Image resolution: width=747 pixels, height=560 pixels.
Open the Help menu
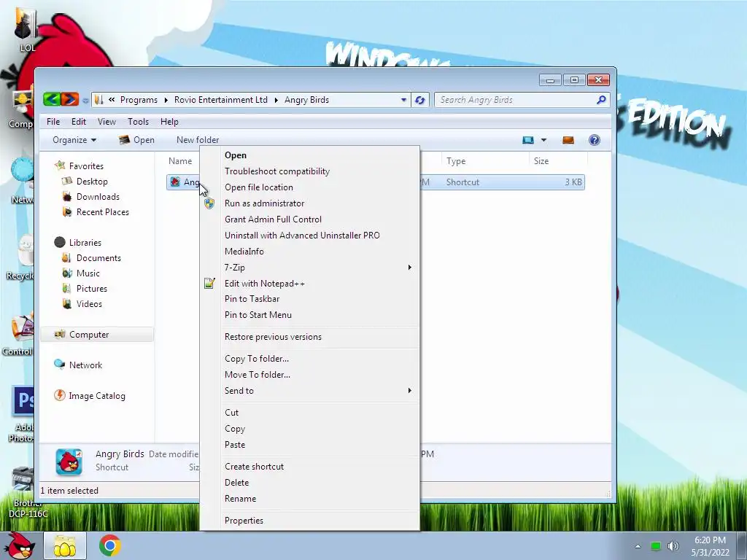(169, 122)
